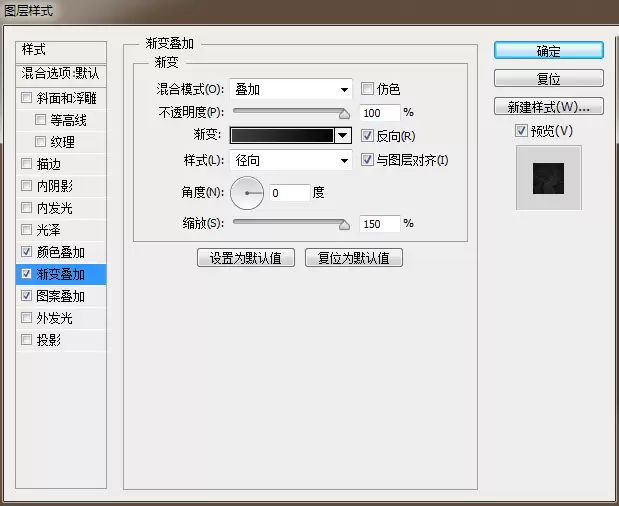Enable the 斜面和浮雕 style checkbox
This screenshot has width=619, height=506.
pos(26,97)
